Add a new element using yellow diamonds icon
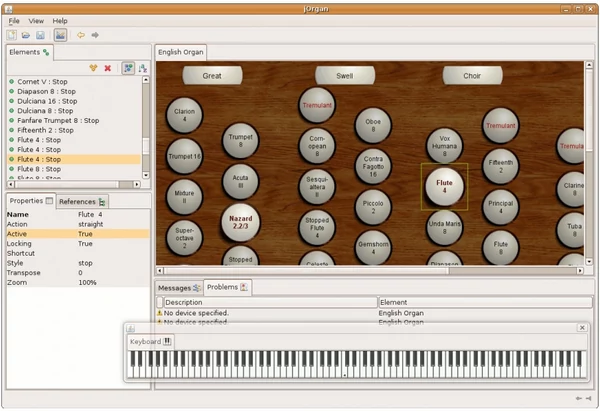Image resolution: width=600 pixels, height=411 pixels. [x=93, y=68]
